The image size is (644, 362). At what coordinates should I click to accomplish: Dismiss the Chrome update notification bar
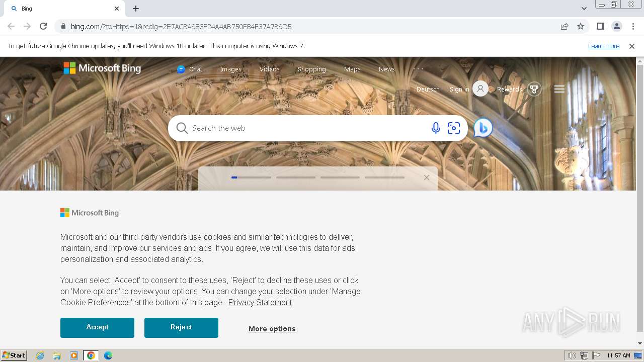[632, 46]
